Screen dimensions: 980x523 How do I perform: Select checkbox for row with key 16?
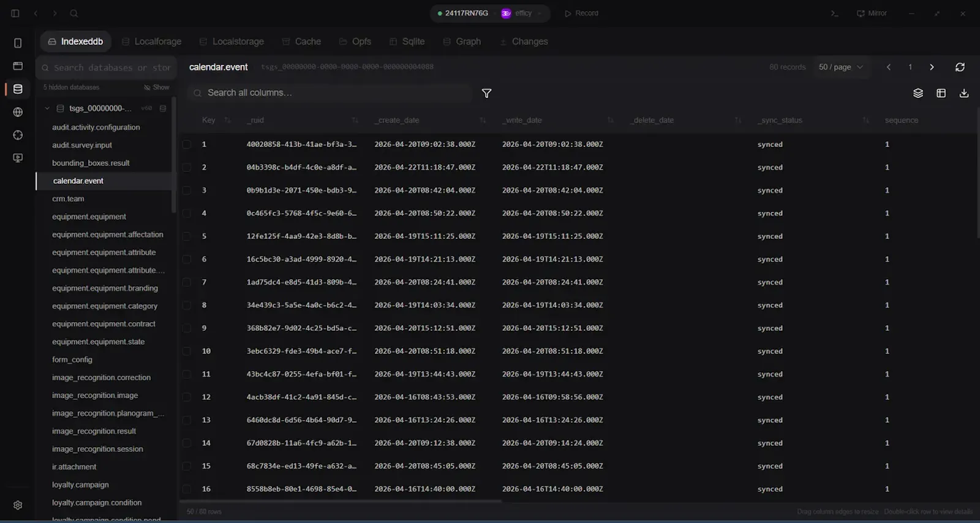[x=187, y=489]
